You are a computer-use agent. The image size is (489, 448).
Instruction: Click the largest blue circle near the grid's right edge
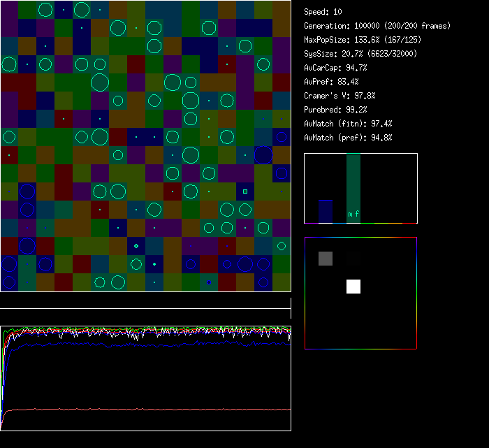tap(263, 155)
